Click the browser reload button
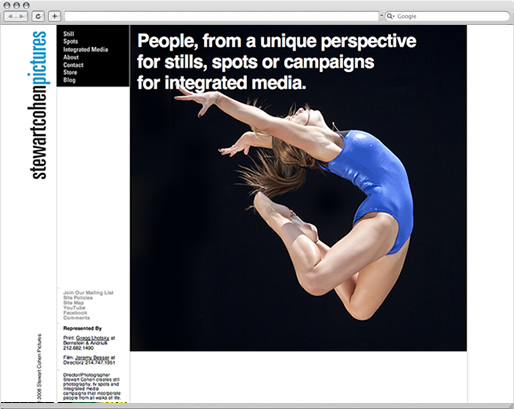 (38, 16)
